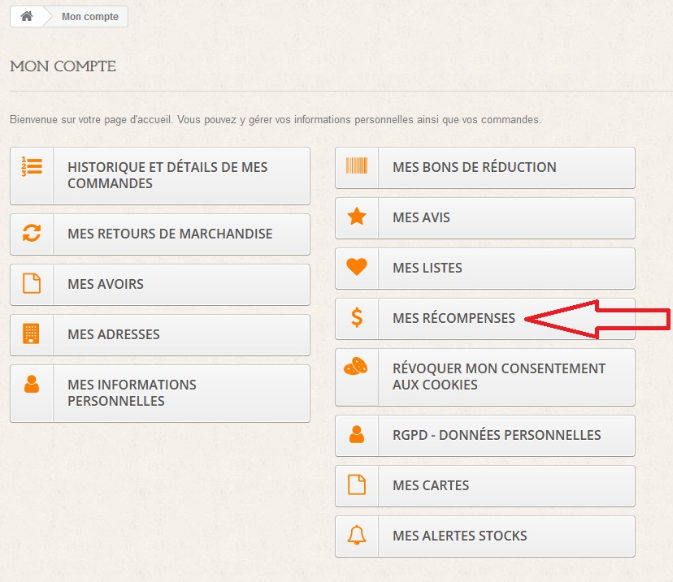The width and height of the screenshot is (673, 582).
Task: Open the Mes avoirs section
Action: [160, 284]
